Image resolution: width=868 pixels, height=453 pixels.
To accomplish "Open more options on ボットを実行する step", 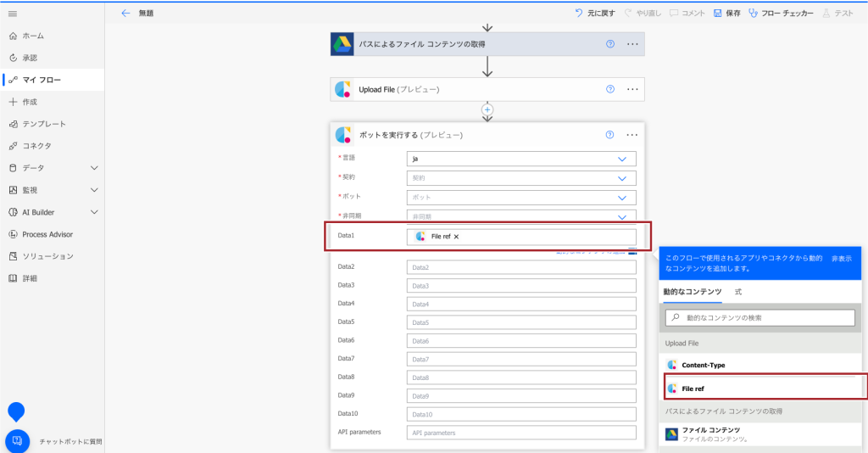I will [x=632, y=135].
